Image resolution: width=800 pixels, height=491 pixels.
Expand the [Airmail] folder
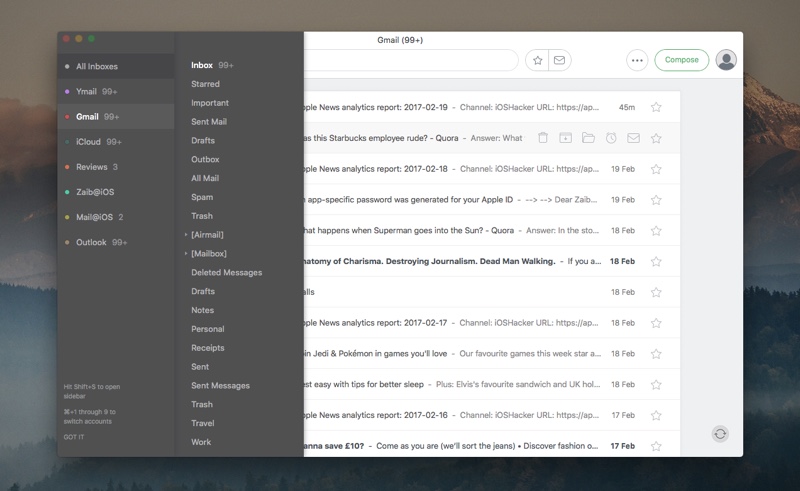click(x=186, y=235)
